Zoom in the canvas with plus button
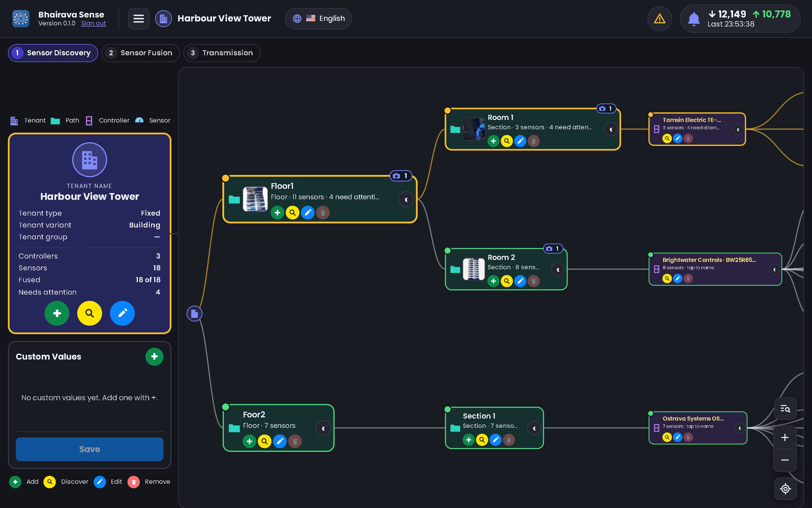812x508 pixels. (x=785, y=437)
